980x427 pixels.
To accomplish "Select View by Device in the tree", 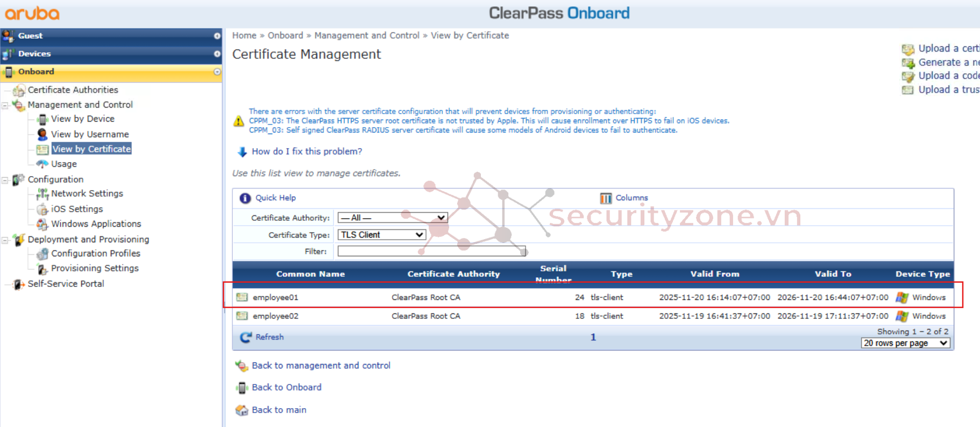I will pos(83,119).
